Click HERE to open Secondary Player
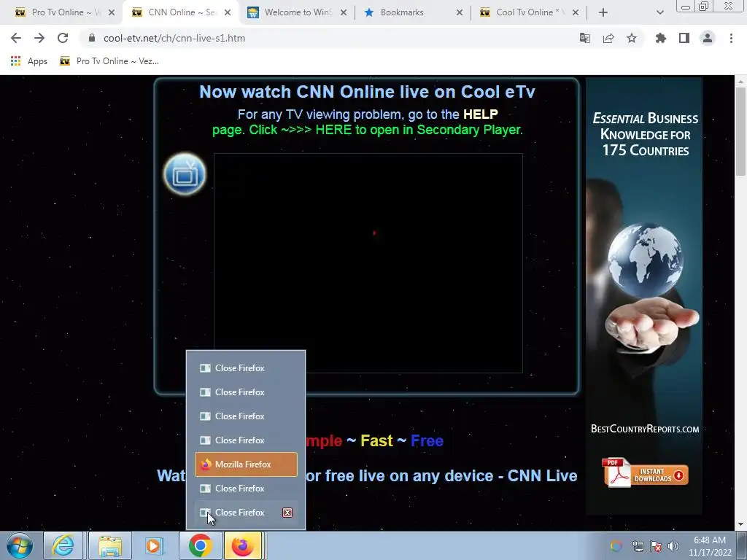Image resolution: width=747 pixels, height=560 pixels. click(x=333, y=130)
